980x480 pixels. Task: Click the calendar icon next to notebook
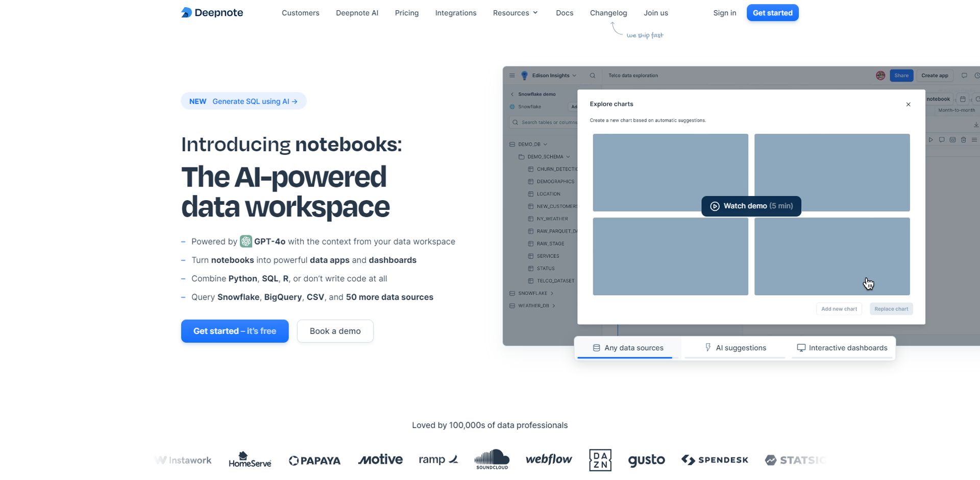[963, 99]
